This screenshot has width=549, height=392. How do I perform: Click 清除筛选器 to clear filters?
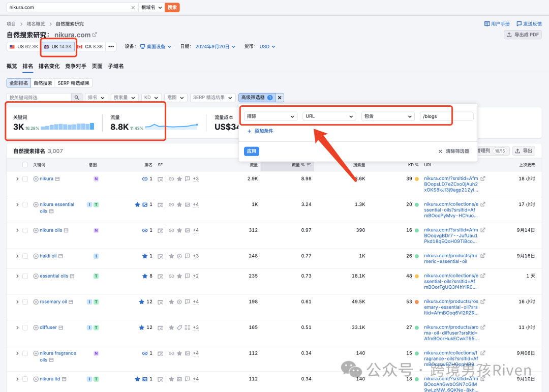pos(453,152)
